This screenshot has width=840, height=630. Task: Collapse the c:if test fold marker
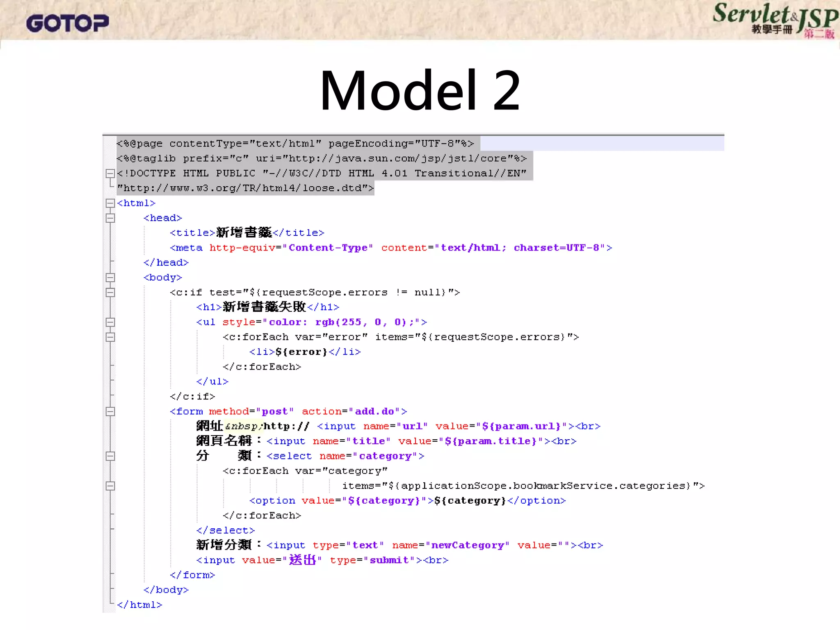[x=110, y=292]
